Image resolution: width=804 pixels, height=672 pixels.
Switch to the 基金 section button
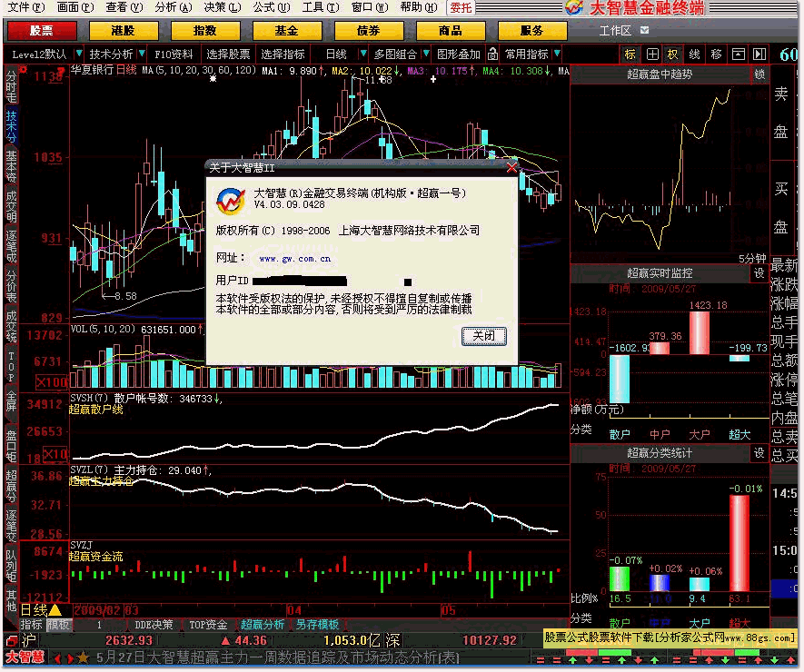tap(287, 31)
